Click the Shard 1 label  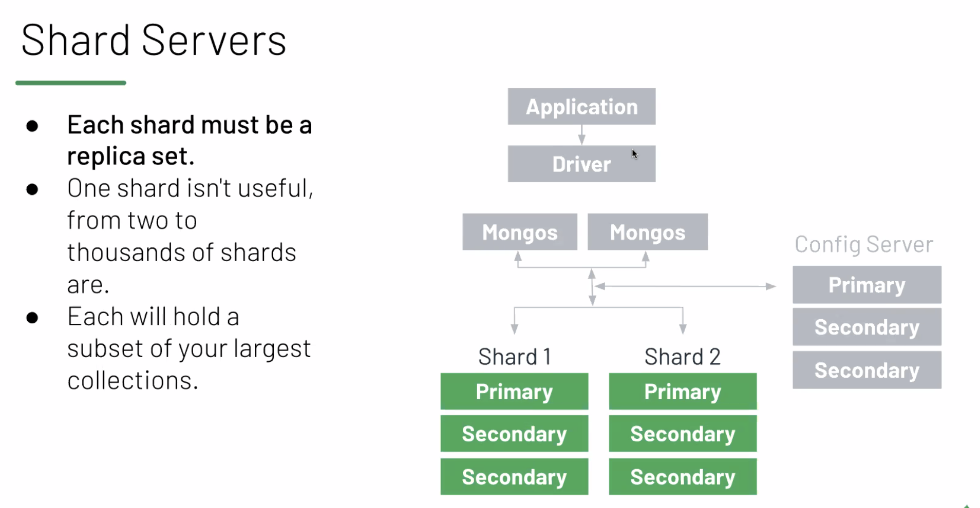515,357
